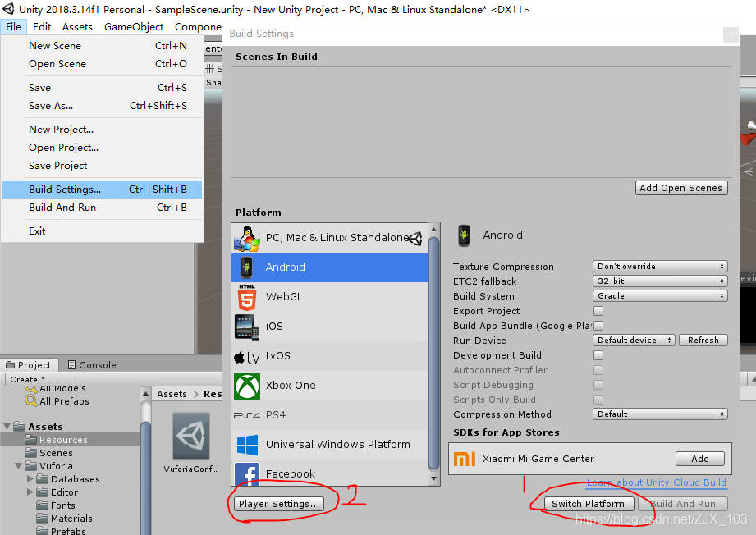This screenshot has width=756, height=535.
Task: Open Compression Method dropdown
Action: 660,414
